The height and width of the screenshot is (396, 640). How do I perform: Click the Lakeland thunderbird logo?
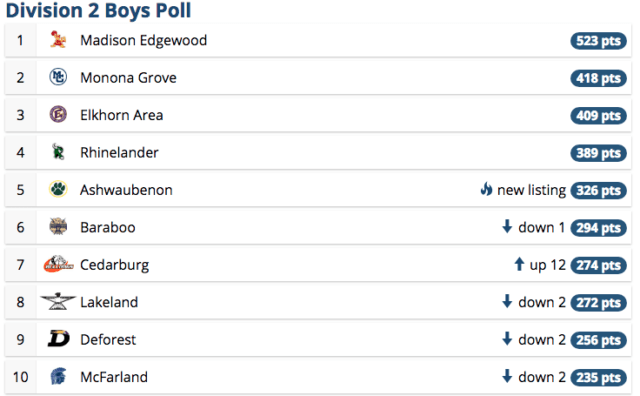click(x=58, y=301)
